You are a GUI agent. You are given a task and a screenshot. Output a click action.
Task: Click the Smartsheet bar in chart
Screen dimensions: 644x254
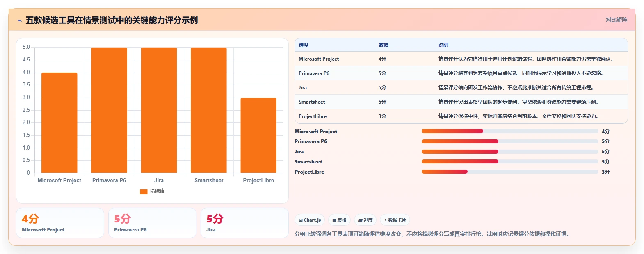pos(209,110)
